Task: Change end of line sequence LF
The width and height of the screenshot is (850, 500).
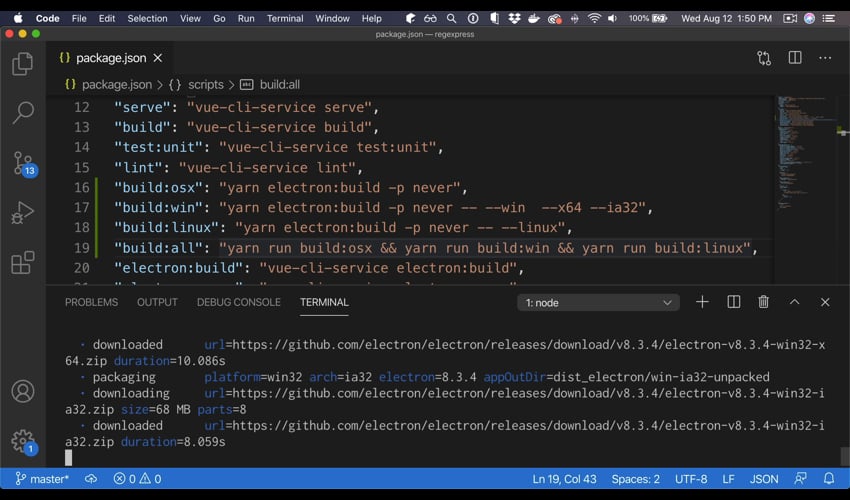Action: click(x=728, y=479)
